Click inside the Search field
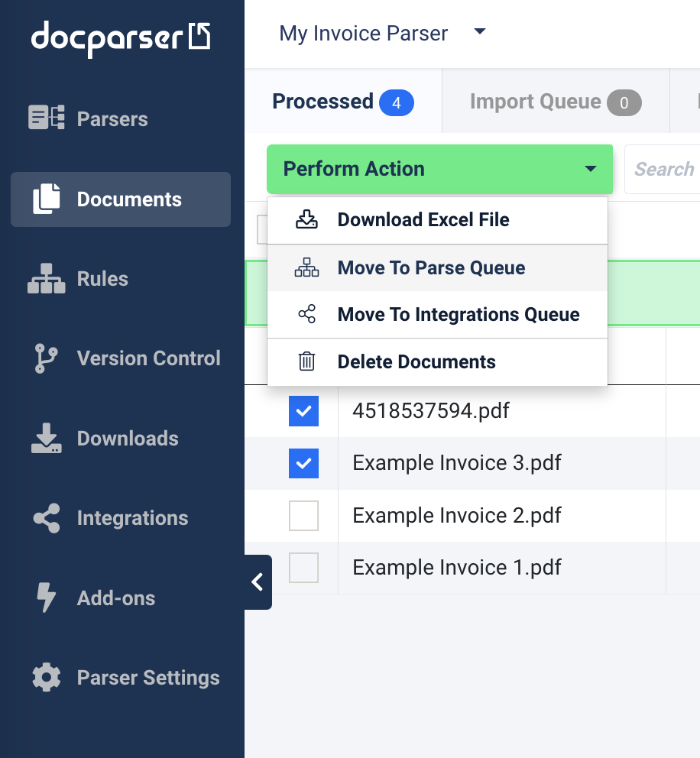700x758 pixels. pos(672,169)
